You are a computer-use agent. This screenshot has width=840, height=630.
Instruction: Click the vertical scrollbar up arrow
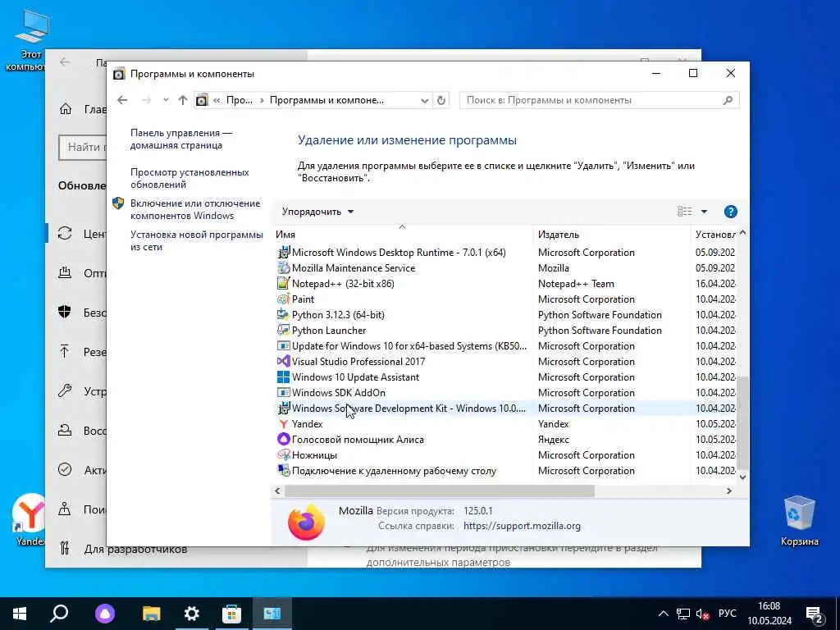point(742,233)
